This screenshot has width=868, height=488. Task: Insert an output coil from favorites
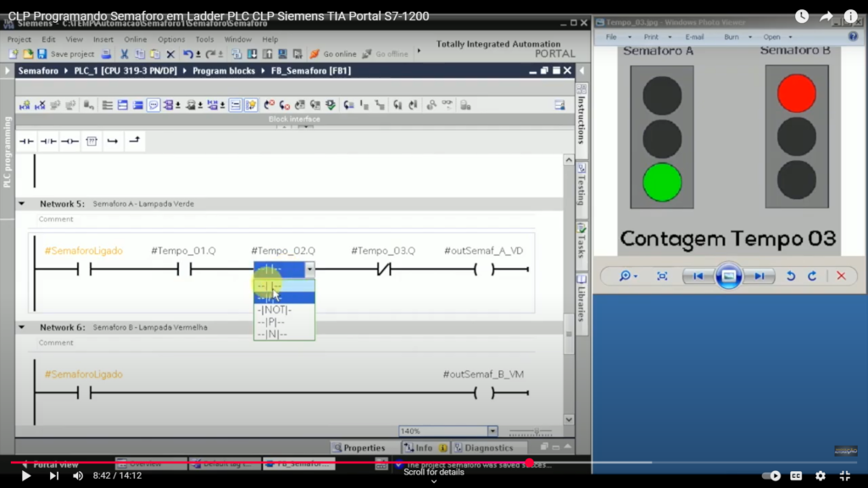[70, 141]
